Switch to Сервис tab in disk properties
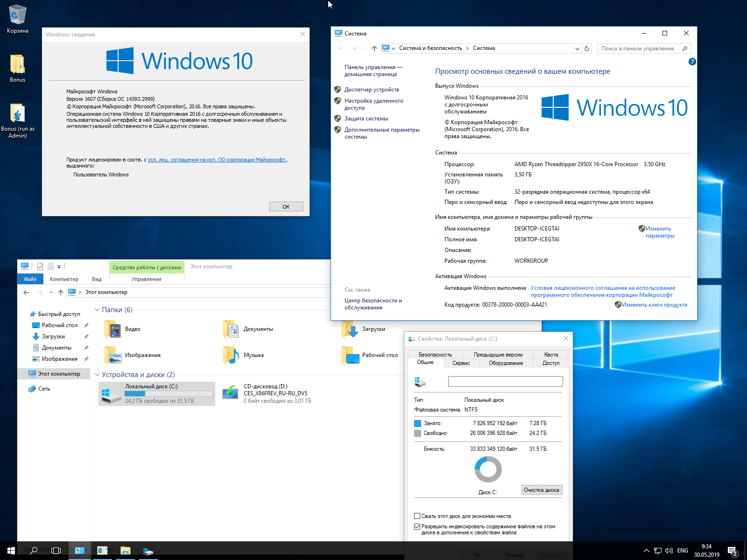The image size is (747, 560). (x=461, y=363)
